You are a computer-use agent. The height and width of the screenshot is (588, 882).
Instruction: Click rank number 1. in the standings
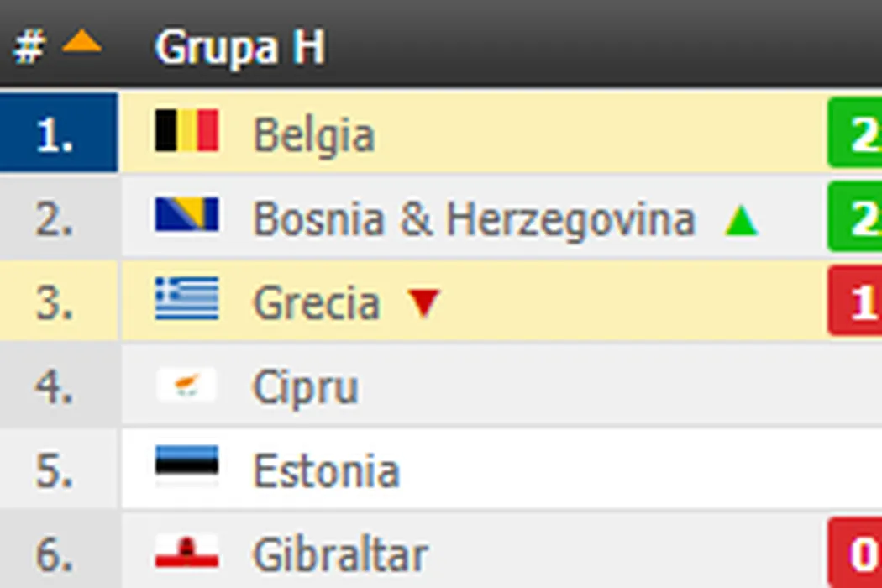[x=55, y=134]
